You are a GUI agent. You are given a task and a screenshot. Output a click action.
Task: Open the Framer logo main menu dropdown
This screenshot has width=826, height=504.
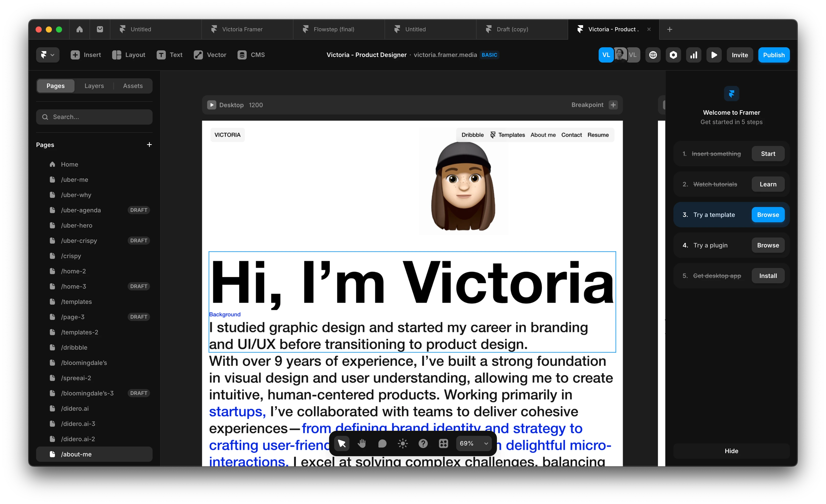[48, 55]
